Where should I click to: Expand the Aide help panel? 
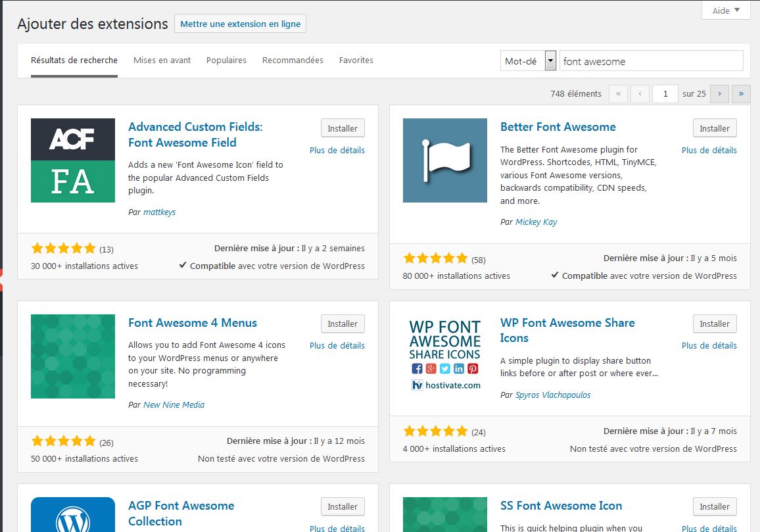(x=726, y=11)
